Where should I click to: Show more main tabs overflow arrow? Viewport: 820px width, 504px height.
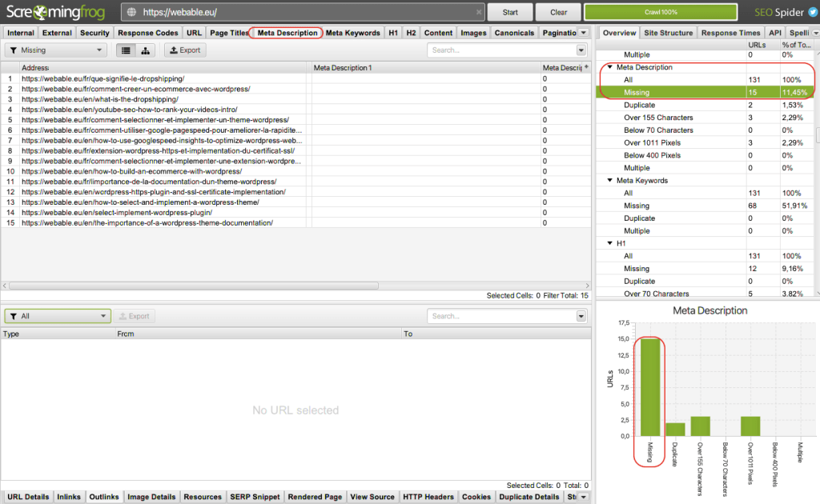click(x=584, y=32)
